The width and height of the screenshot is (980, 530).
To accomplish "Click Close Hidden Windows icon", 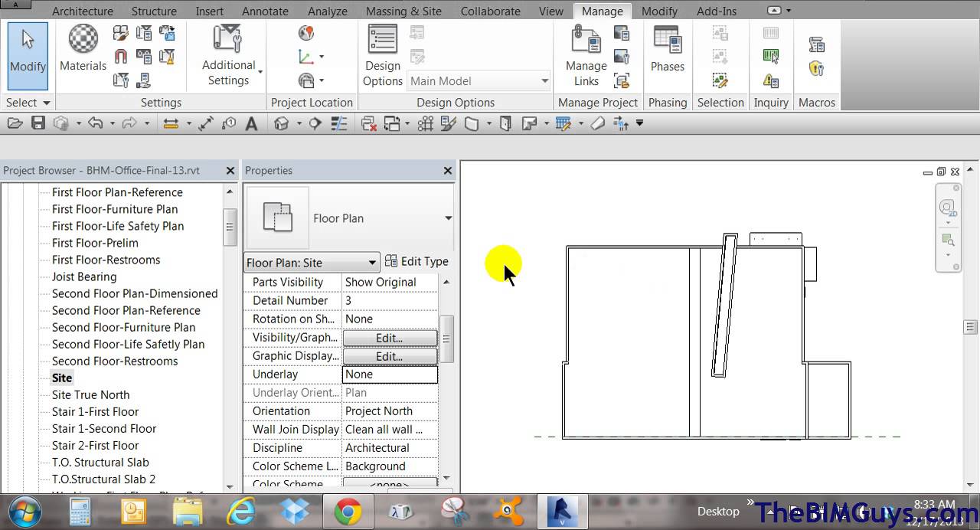I will (x=368, y=123).
